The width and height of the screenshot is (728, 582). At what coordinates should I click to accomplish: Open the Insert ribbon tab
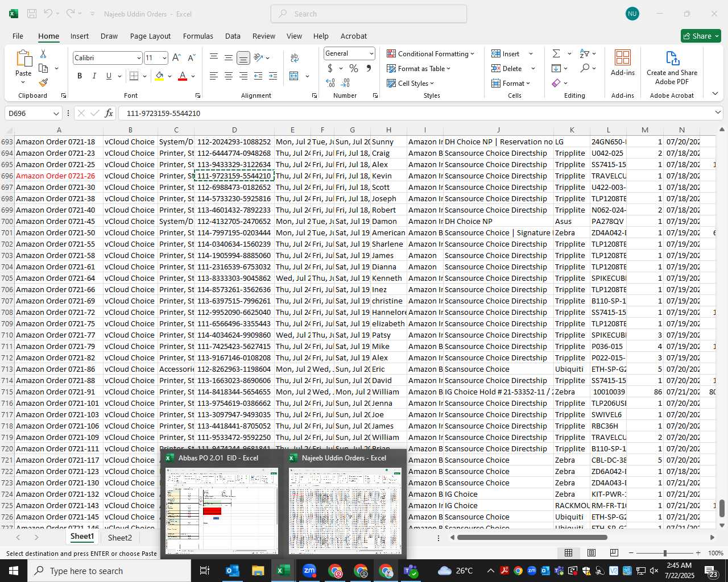[80, 36]
